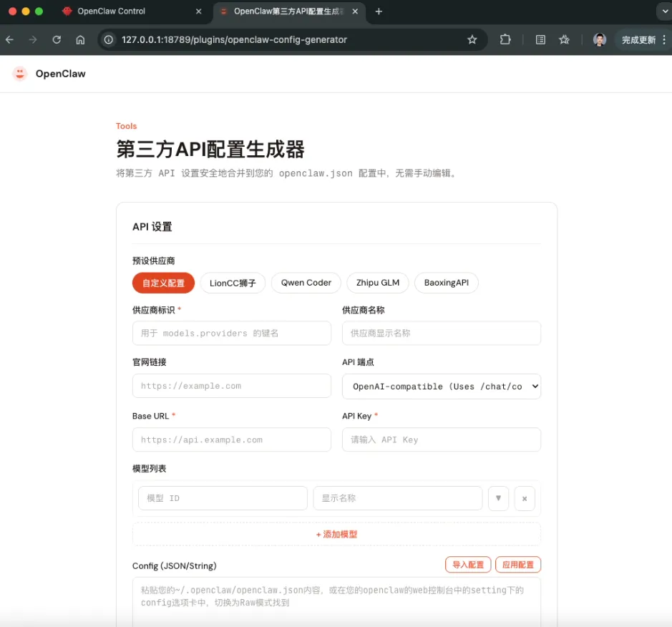Click the Config (JSON/String) label

[174, 565]
